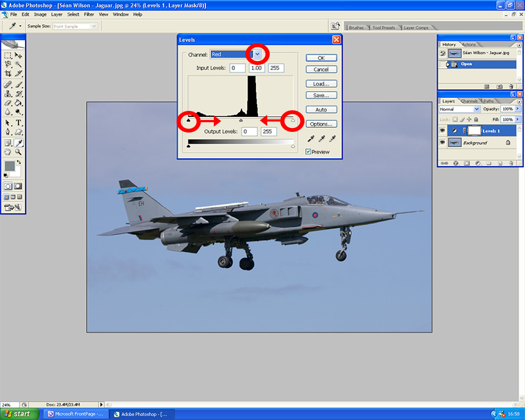Select the Healing Brush tool

[8, 85]
